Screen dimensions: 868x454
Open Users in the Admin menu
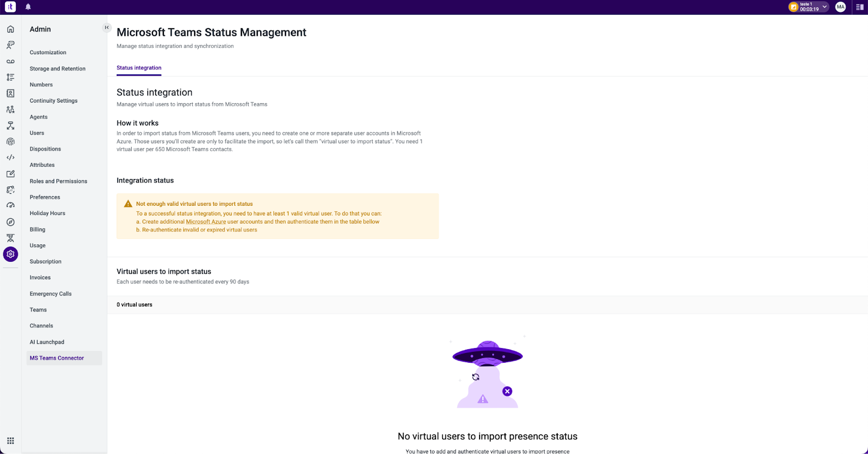37,133
